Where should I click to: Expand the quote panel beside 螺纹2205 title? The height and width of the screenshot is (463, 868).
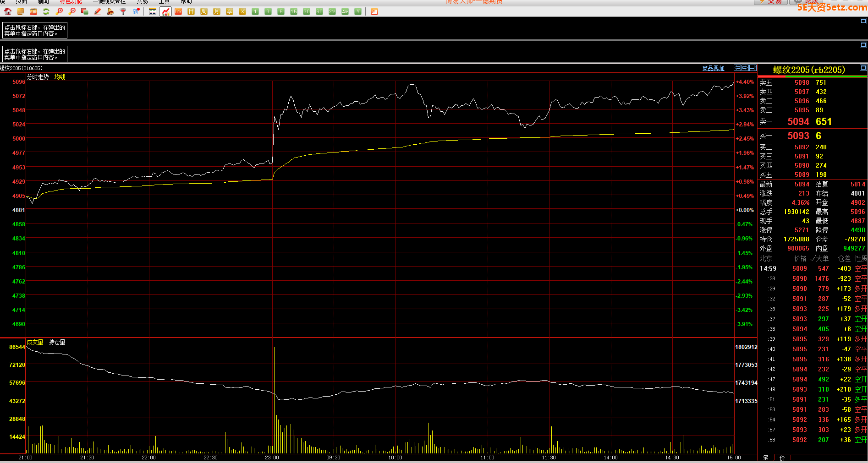(863, 68)
